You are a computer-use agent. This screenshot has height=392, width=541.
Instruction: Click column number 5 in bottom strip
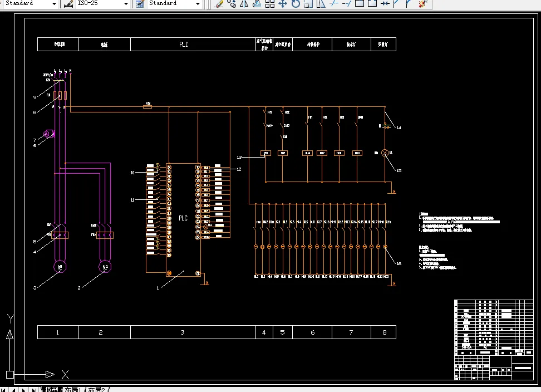point(282,332)
